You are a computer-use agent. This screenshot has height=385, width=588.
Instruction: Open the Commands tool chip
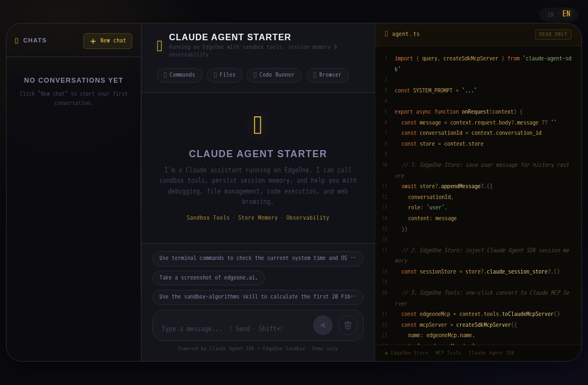(x=179, y=75)
